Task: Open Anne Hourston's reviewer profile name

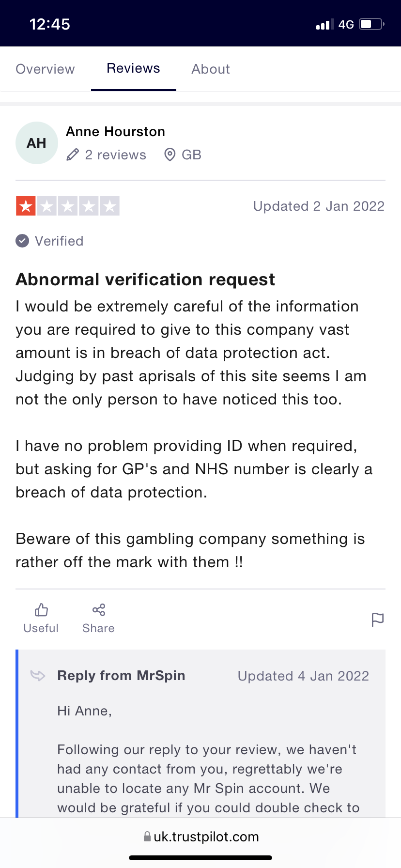Action: [x=115, y=131]
